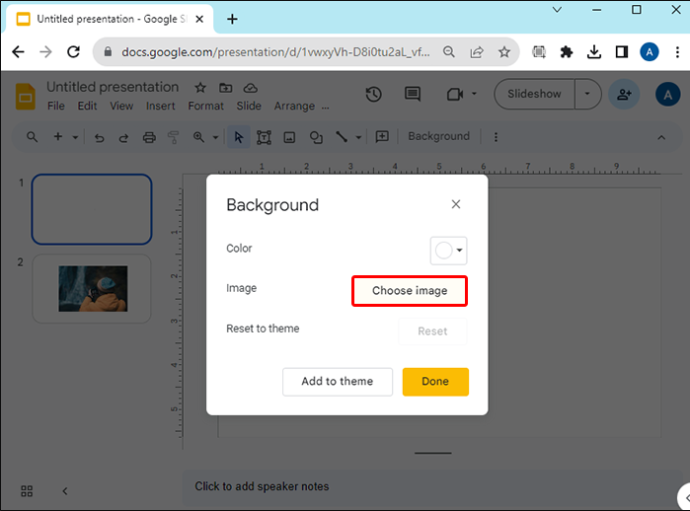This screenshot has width=690, height=511.
Task: Open the Format menu
Action: pyautogui.click(x=206, y=106)
